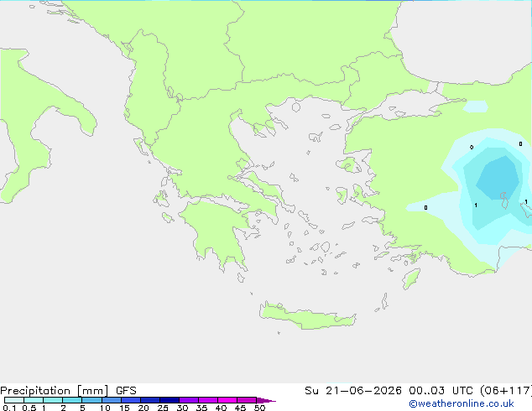Image resolution: width=532 pixels, height=411 pixels.
Task: Click the 'GFS' model label
Action: [x=126, y=391]
